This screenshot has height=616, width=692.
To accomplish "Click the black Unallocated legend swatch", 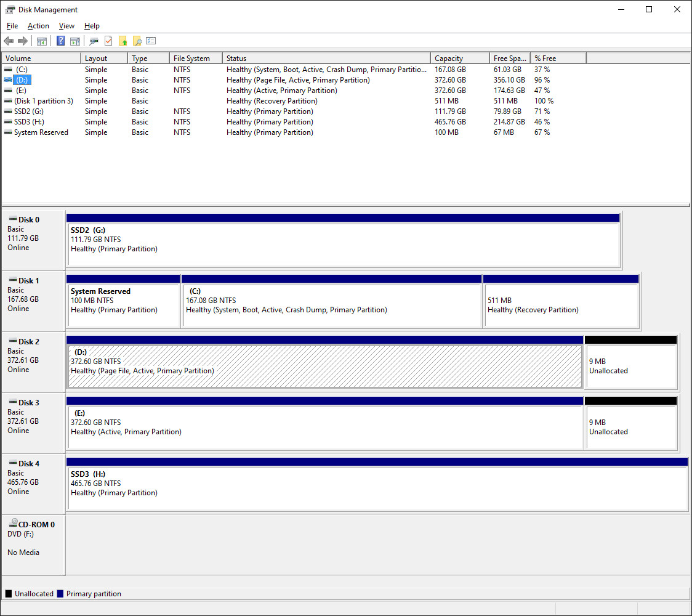I will pos(9,594).
